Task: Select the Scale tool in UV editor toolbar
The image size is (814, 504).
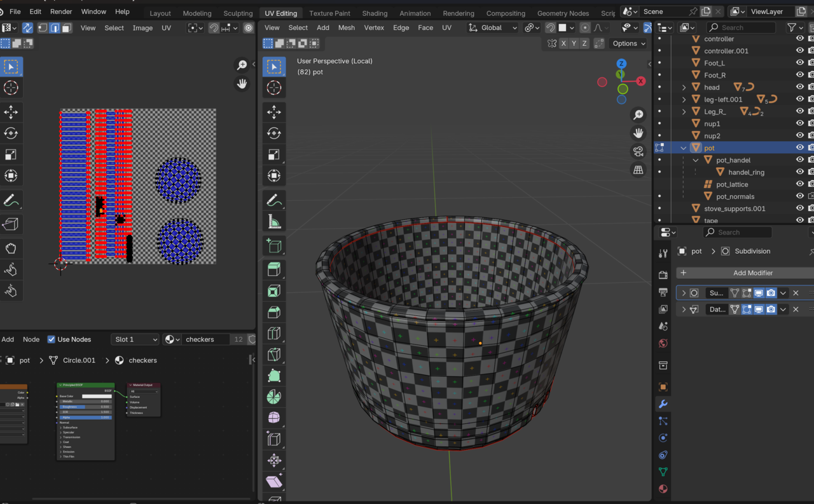Action: click(11, 154)
